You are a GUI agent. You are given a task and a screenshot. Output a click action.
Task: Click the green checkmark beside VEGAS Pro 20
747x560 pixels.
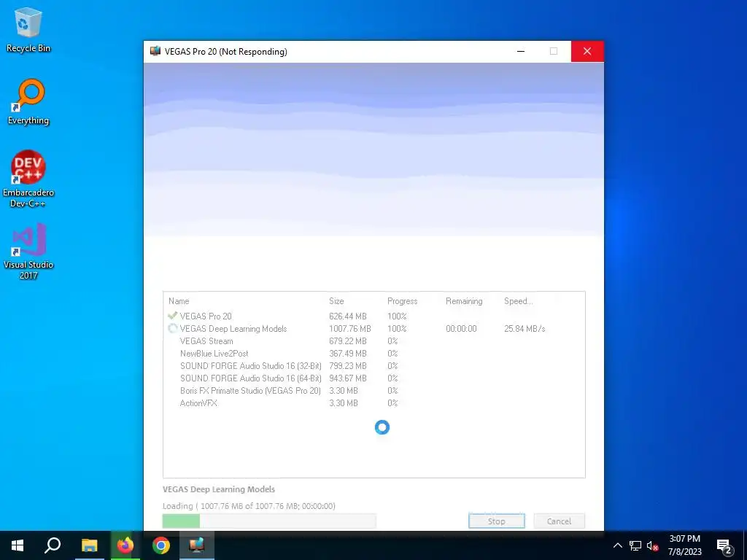[172, 315]
